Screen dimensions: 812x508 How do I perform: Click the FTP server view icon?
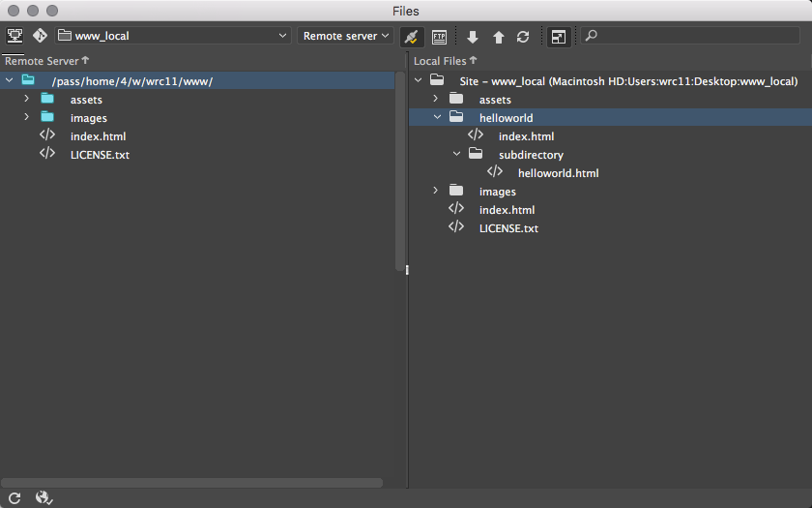[x=14, y=36]
